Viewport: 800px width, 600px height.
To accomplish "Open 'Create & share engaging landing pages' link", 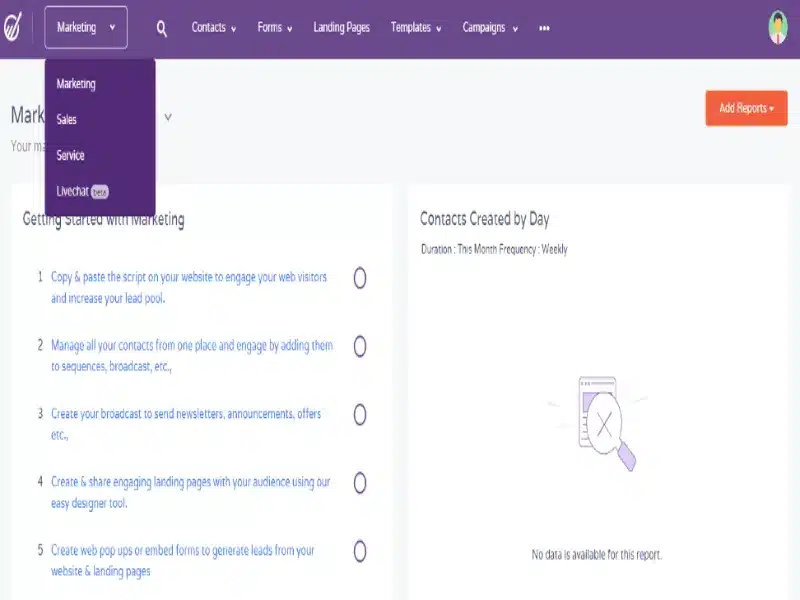I will (x=190, y=492).
